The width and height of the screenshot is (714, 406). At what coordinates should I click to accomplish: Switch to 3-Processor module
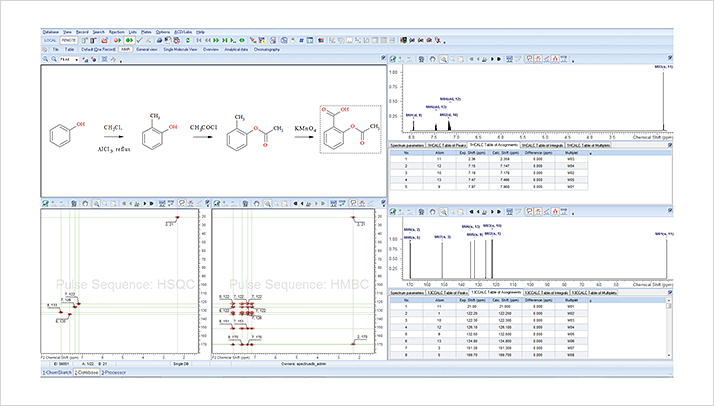(x=113, y=372)
